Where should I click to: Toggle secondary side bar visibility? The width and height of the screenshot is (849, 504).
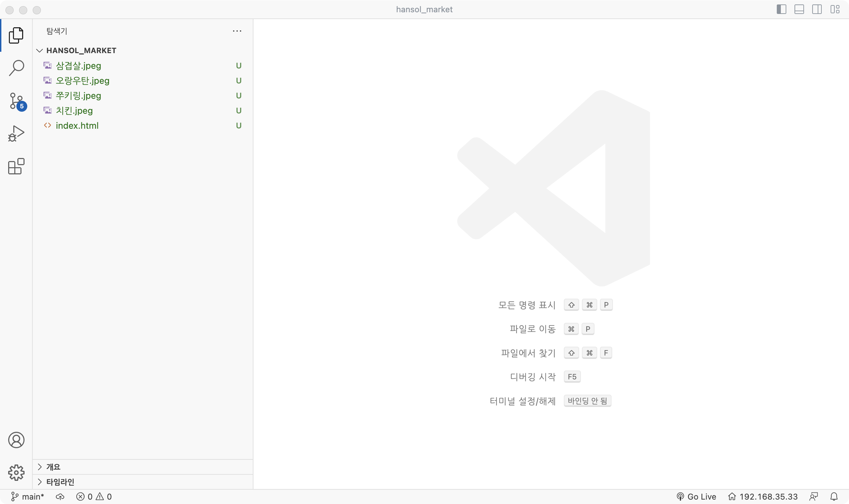click(817, 9)
